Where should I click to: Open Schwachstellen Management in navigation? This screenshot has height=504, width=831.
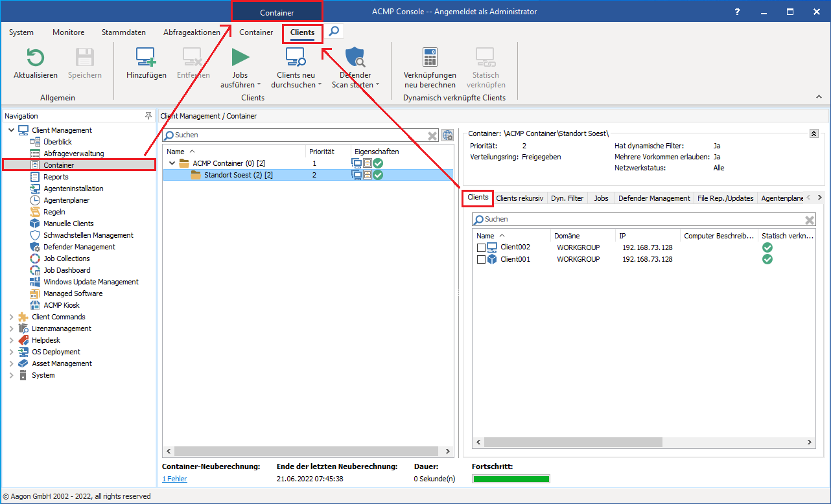point(88,235)
